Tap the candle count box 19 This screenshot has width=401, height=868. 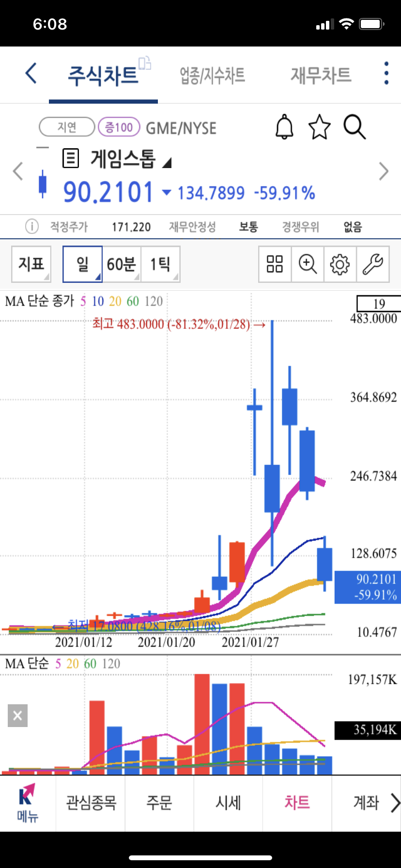click(x=379, y=303)
